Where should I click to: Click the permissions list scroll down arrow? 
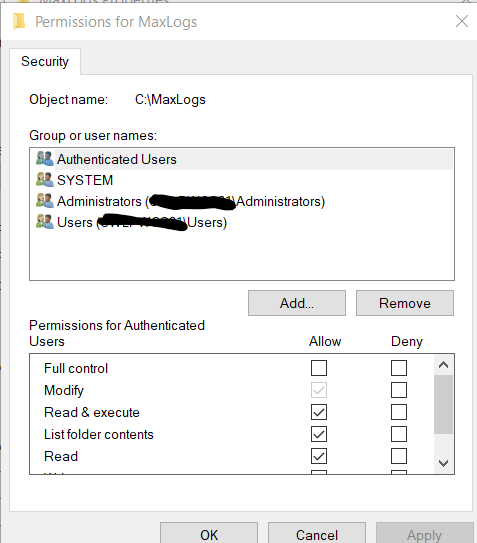coord(443,463)
